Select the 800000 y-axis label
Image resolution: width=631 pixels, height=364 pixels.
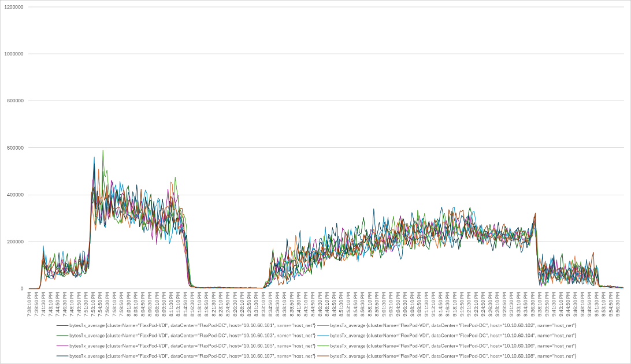tap(15, 101)
